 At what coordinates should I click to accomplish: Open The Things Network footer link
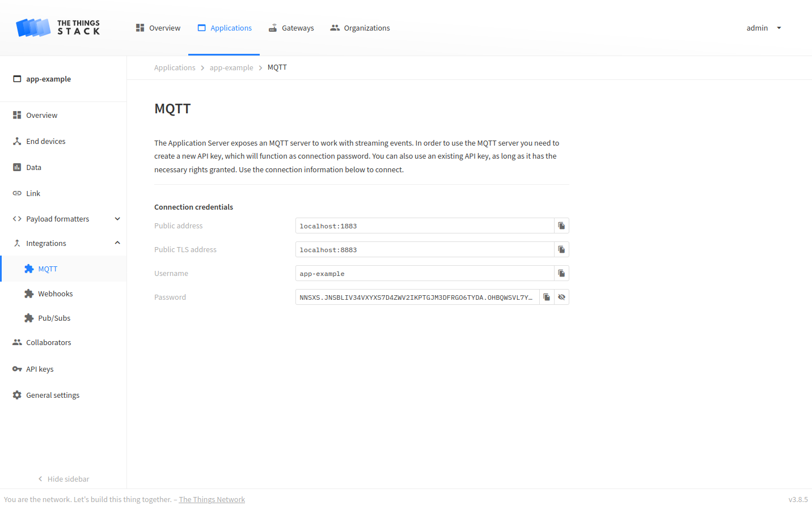[x=212, y=499]
